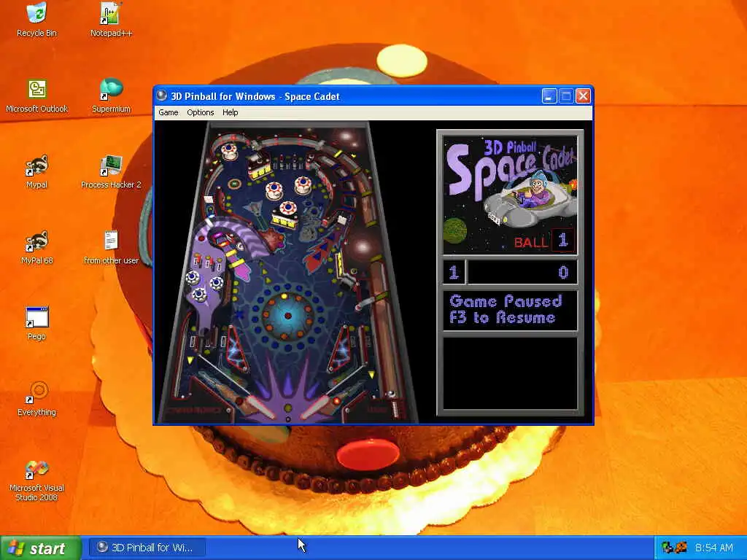The image size is (747, 560).
Task: Select the Microsoft Outlook desktop icon
Action: pyautogui.click(x=36, y=96)
